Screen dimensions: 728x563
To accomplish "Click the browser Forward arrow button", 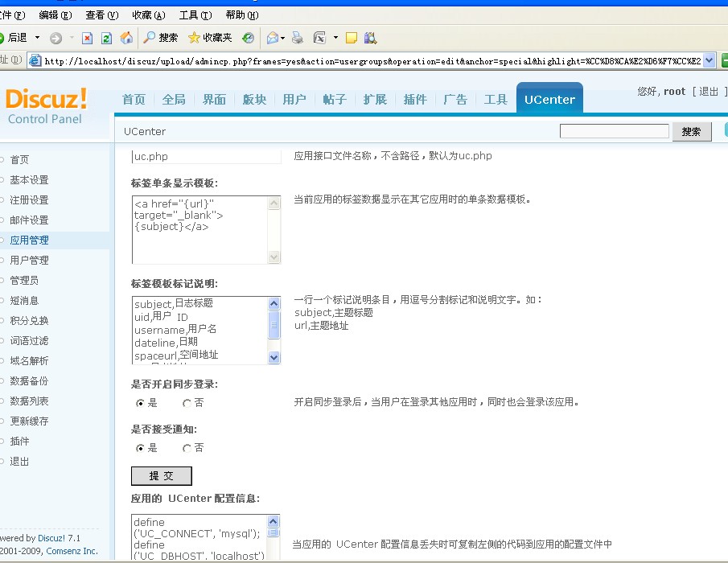I will [x=56, y=38].
